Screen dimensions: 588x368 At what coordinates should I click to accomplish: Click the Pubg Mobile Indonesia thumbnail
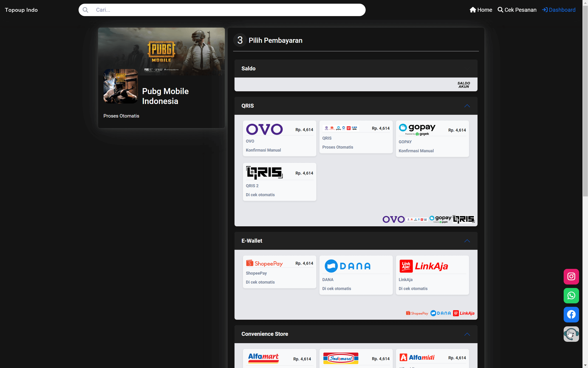(x=121, y=86)
